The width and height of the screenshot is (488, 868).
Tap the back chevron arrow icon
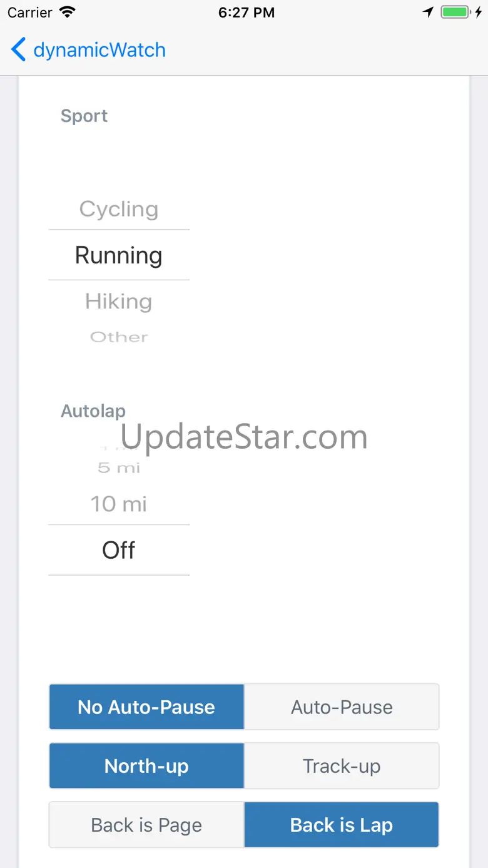point(19,49)
